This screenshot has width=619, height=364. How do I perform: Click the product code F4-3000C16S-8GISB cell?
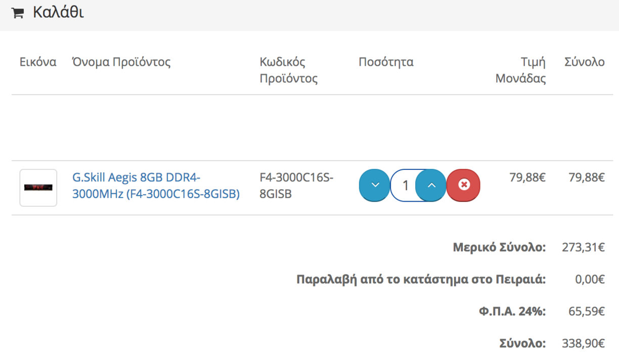(296, 186)
